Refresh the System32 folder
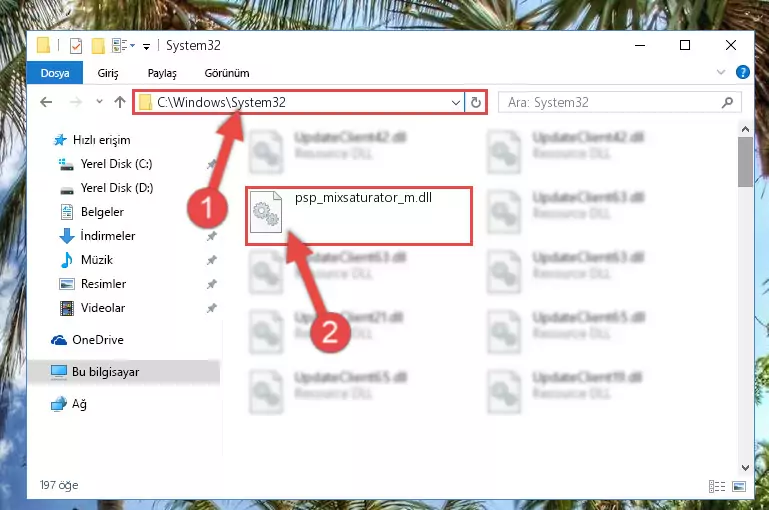Viewport: 769px width, 510px height. (x=476, y=102)
